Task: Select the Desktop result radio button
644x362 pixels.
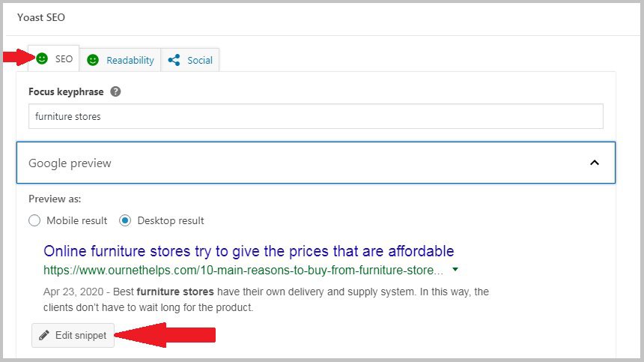Action: (x=125, y=220)
